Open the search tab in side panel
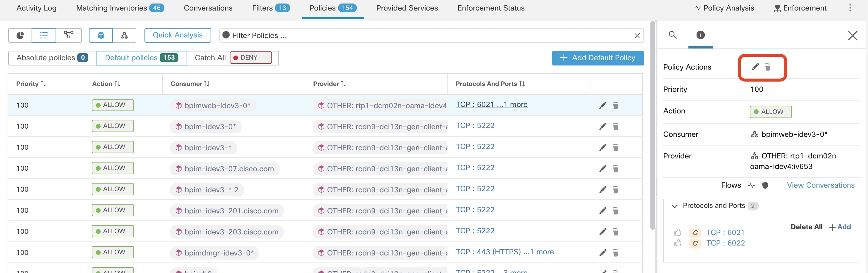The image size is (868, 273). tap(673, 35)
